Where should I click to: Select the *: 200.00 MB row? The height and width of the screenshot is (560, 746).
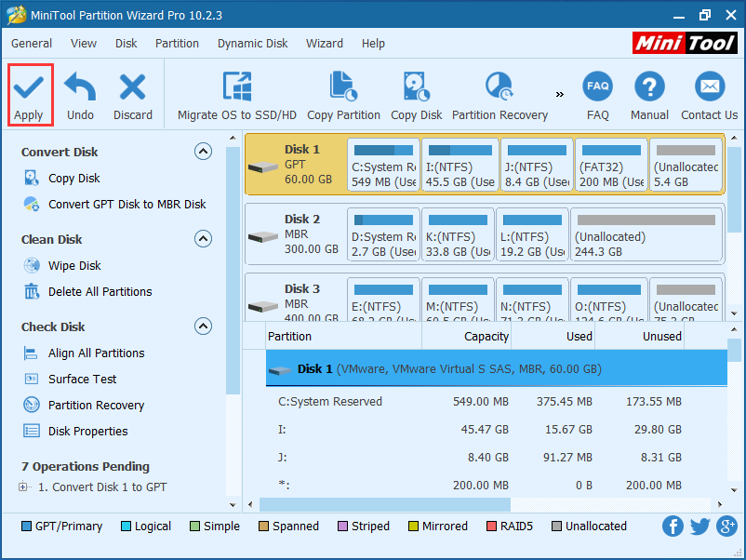[x=496, y=485]
